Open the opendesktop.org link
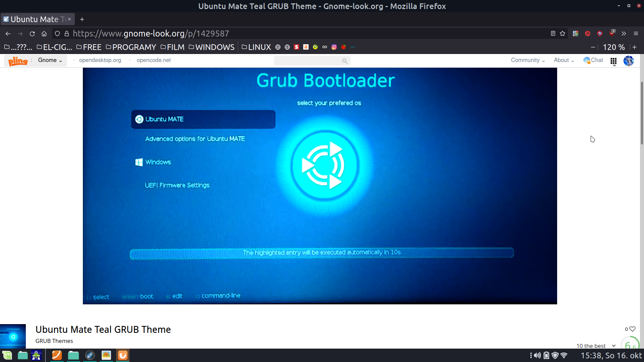Viewport: 644px width, 362px height. (100, 60)
